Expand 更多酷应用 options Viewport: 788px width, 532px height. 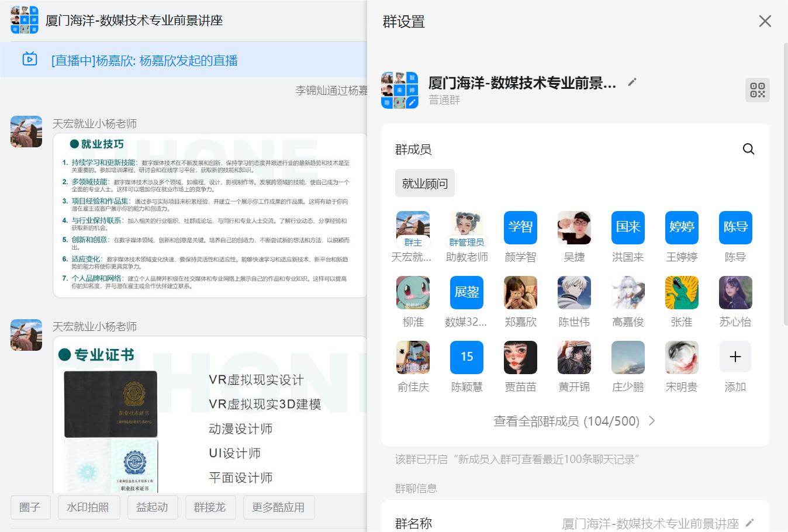278,507
